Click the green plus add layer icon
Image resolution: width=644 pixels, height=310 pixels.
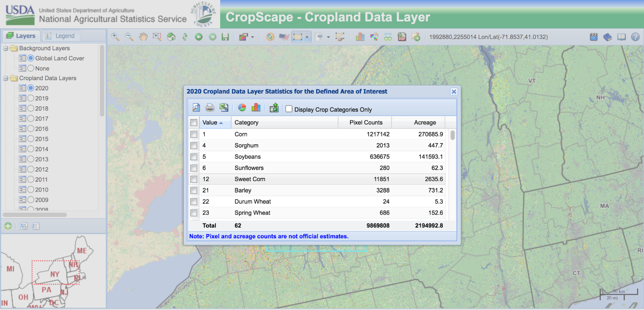point(8,226)
